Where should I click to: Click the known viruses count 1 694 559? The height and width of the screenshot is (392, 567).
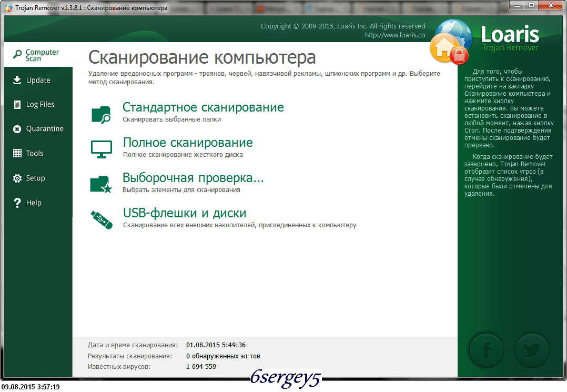point(201,367)
